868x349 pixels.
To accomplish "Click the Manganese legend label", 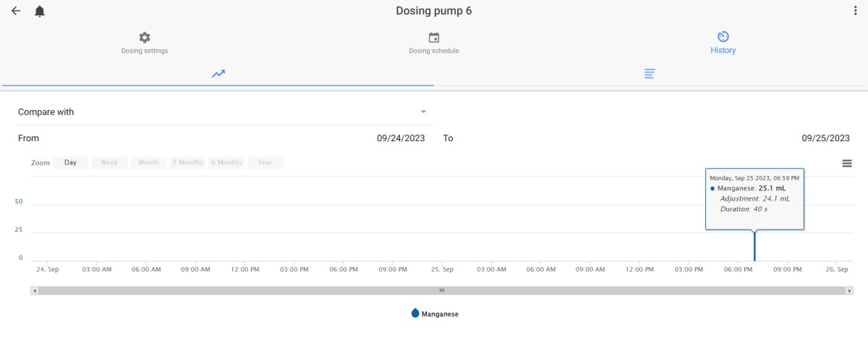I will point(440,314).
